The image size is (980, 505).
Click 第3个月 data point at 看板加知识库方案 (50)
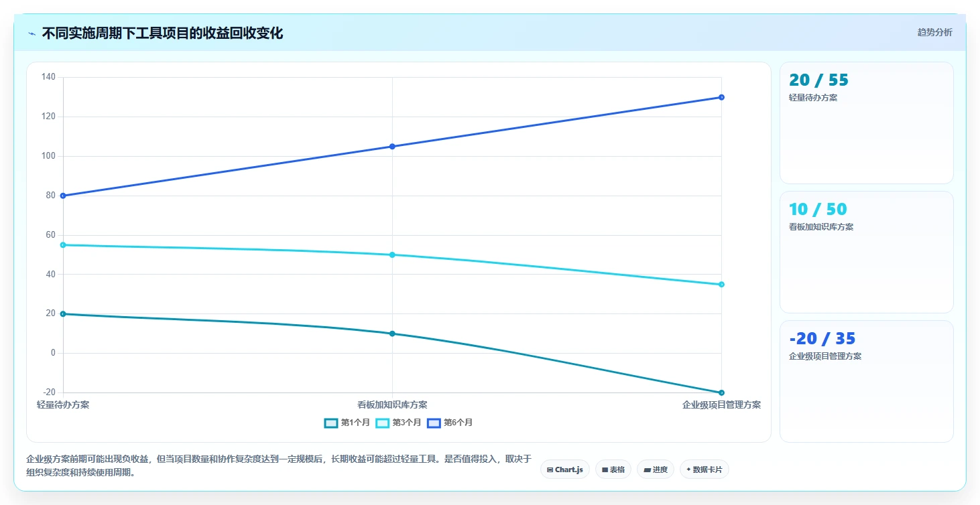pos(392,255)
